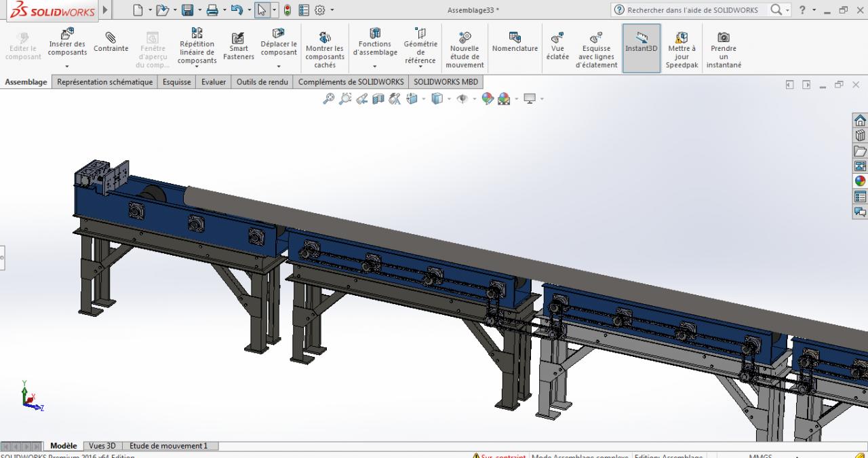Open the Déplacer le composant dropdown arrow

tap(279, 66)
